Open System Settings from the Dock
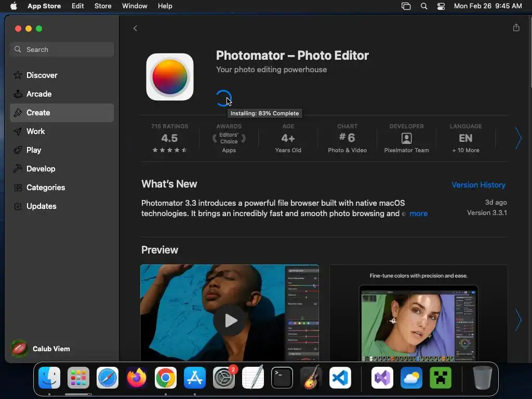Image resolution: width=532 pixels, height=399 pixels. click(224, 378)
